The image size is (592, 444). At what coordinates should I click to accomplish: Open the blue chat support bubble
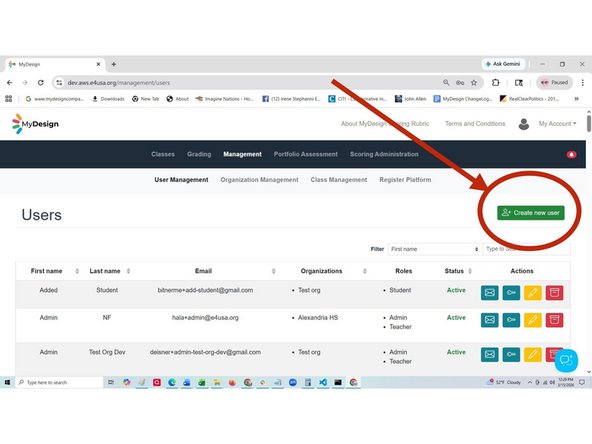tap(566, 360)
